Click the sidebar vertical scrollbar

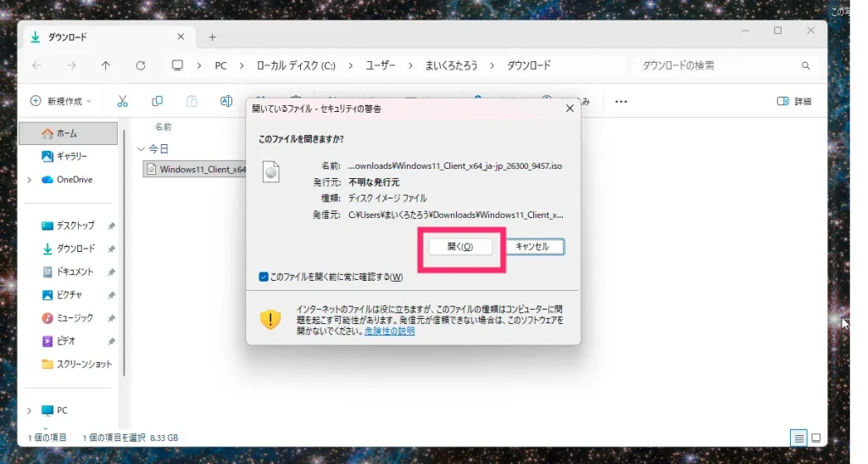(125, 252)
